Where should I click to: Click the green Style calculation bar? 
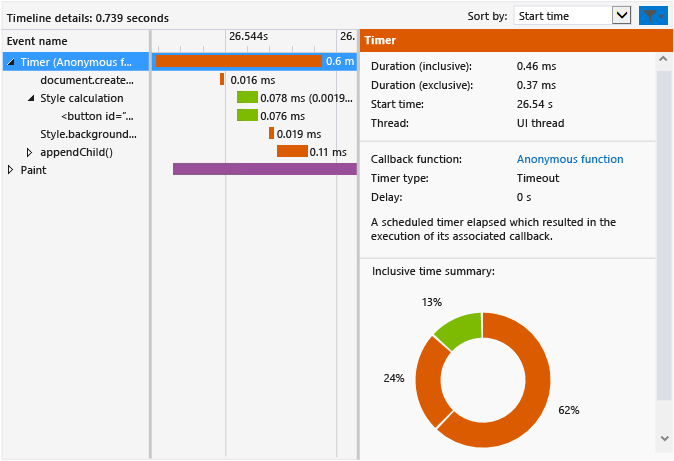click(x=247, y=98)
